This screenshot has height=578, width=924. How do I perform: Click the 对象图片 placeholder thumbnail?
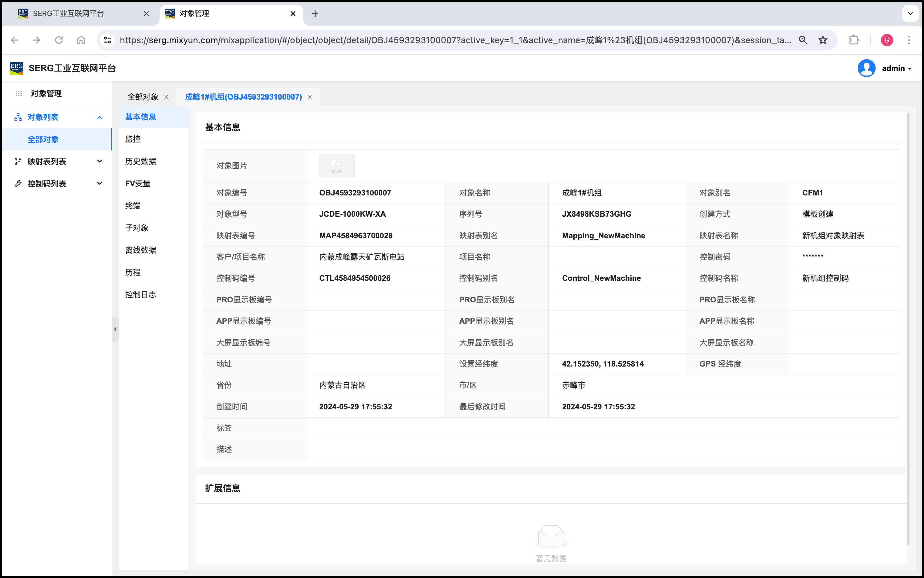tap(336, 166)
